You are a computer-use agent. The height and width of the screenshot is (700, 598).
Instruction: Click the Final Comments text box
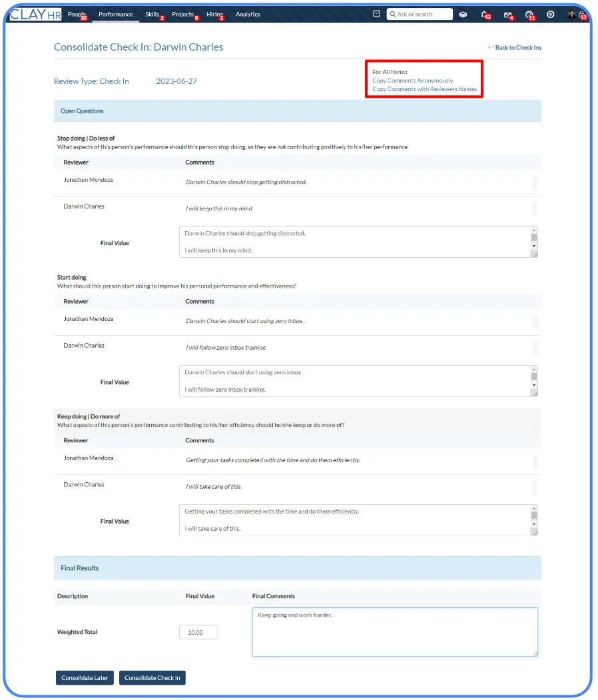(x=395, y=632)
